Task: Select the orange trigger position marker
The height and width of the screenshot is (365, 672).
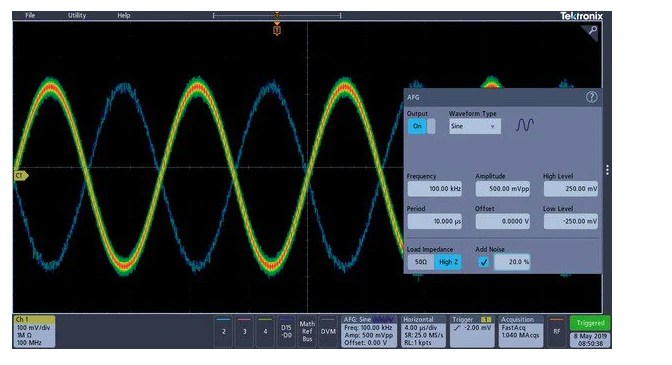Action: click(277, 30)
